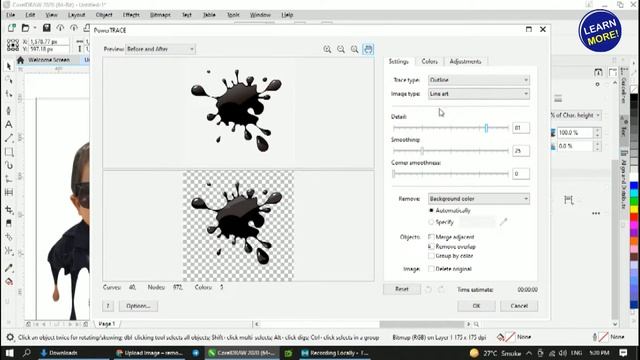Select the Pan hand tool in PowerTRACE
This screenshot has width=640, height=360.
tap(368, 49)
